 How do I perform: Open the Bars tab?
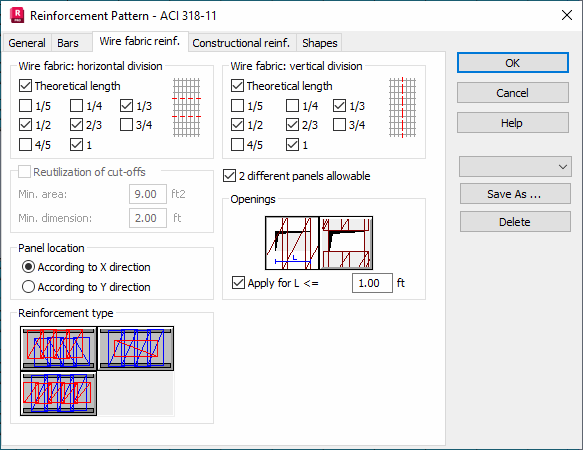coord(68,43)
